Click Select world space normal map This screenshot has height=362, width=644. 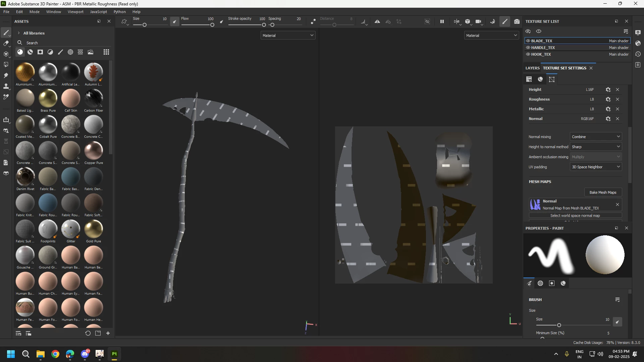(575, 216)
